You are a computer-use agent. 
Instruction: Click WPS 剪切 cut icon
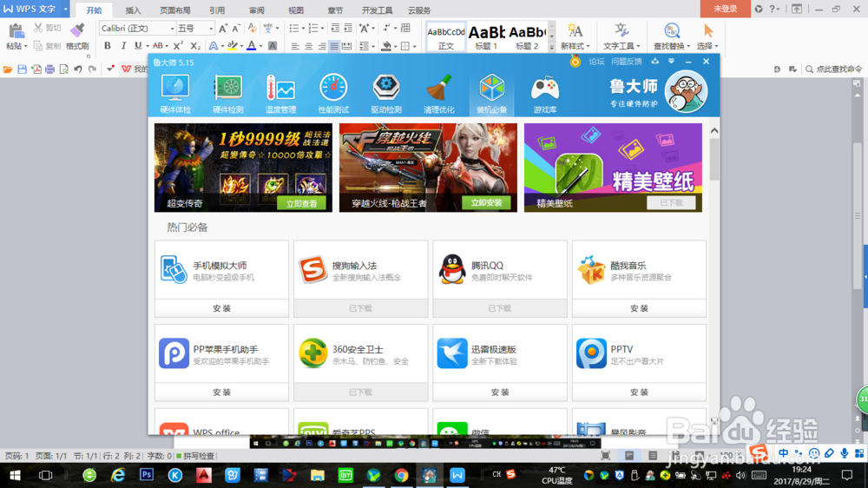pos(38,28)
